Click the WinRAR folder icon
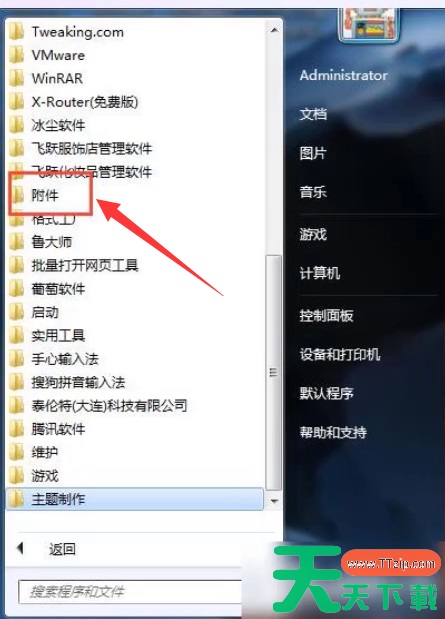Image resolution: width=445 pixels, height=619 pixels. (x=17, y=78)
